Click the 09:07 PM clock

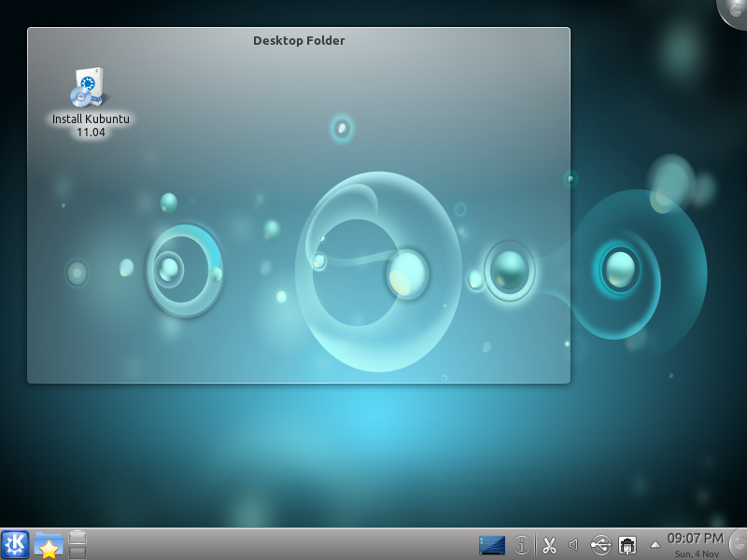[x=695, y=539]
